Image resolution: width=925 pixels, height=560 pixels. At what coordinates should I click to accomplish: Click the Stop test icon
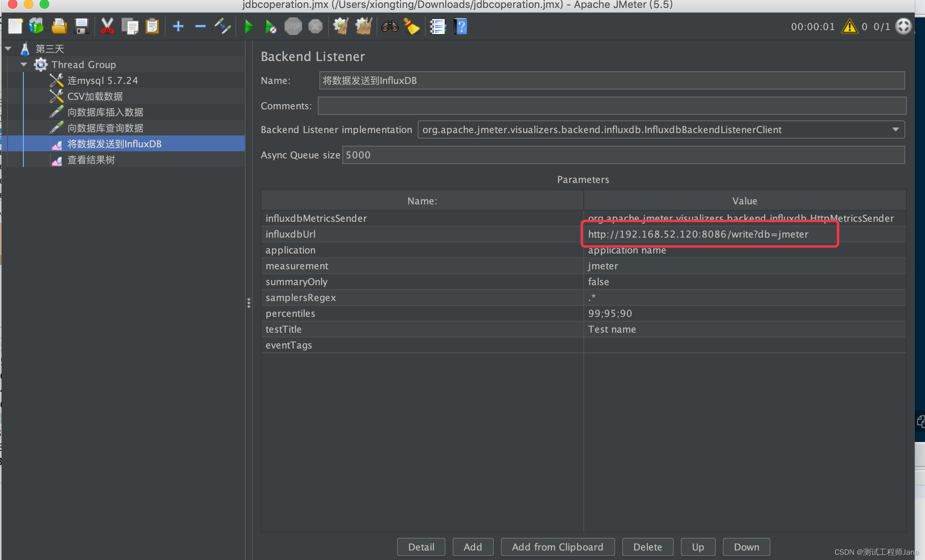point(293,27)
